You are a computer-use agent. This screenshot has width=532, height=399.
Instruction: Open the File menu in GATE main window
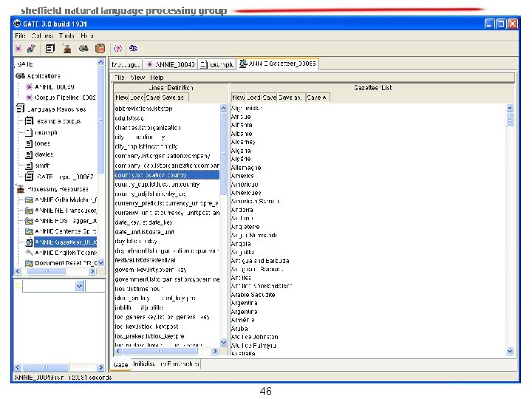(x=20, y=35)
